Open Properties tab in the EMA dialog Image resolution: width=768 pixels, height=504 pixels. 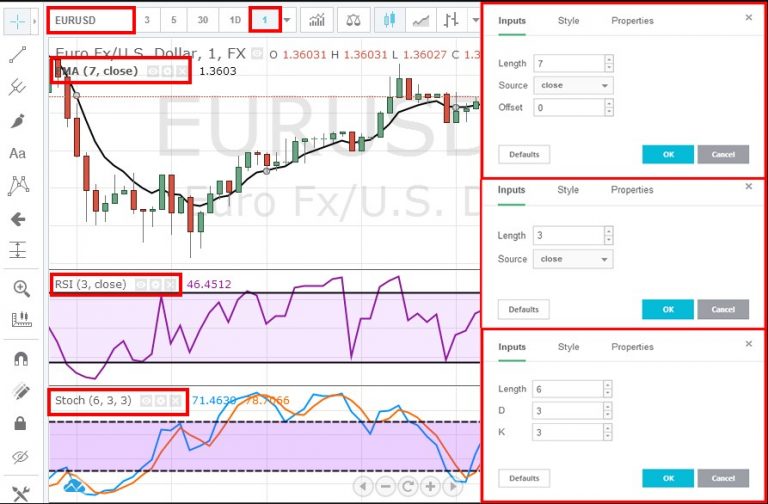(632, 21)
